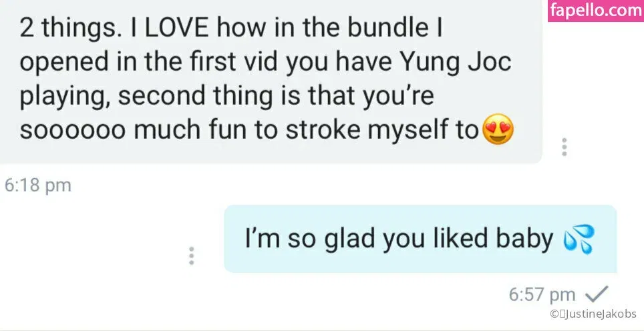Viewport: 644px width, 331px height.
Task: Tap the 6:18 pm timestamp
Action: [x=38, y=185]
